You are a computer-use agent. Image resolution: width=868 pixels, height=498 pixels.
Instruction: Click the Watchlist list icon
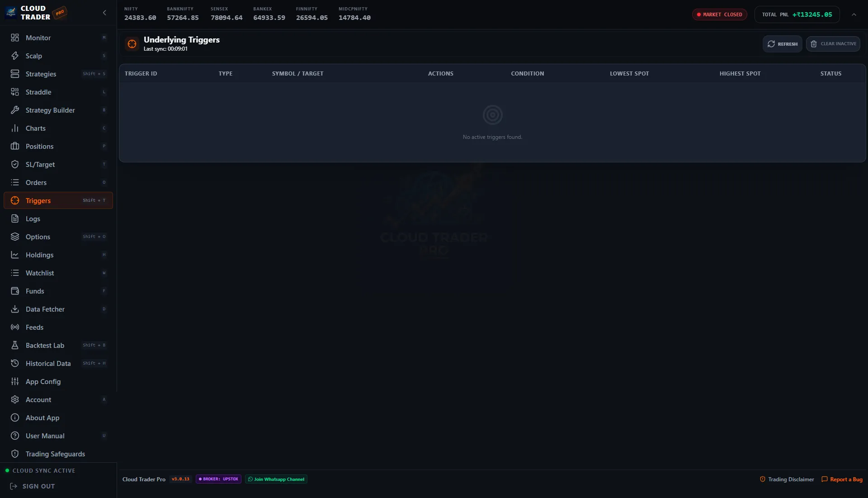[x=15, y=273]
